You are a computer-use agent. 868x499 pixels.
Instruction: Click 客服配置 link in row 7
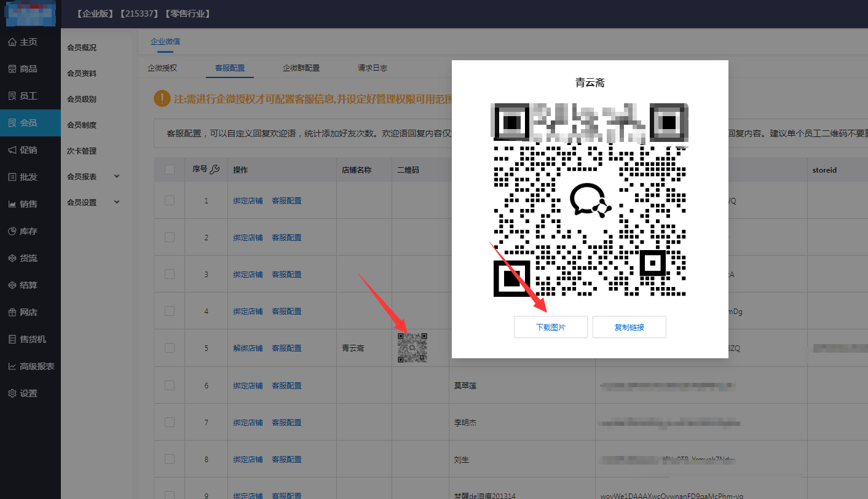tap(287, 422)
